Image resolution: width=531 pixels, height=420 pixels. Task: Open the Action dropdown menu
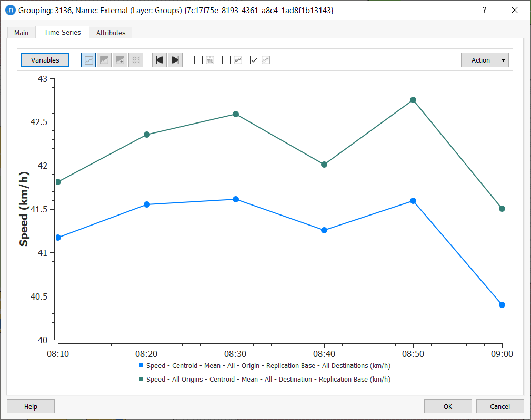484,60
